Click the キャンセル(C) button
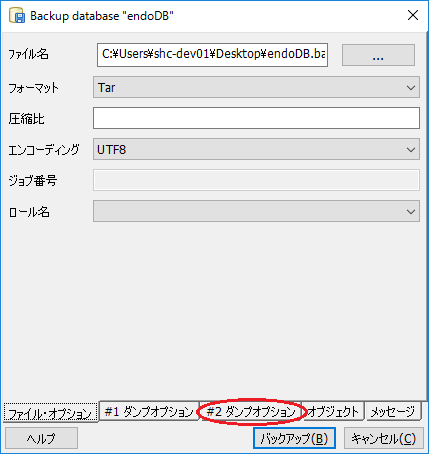 (x=384, y=438)
